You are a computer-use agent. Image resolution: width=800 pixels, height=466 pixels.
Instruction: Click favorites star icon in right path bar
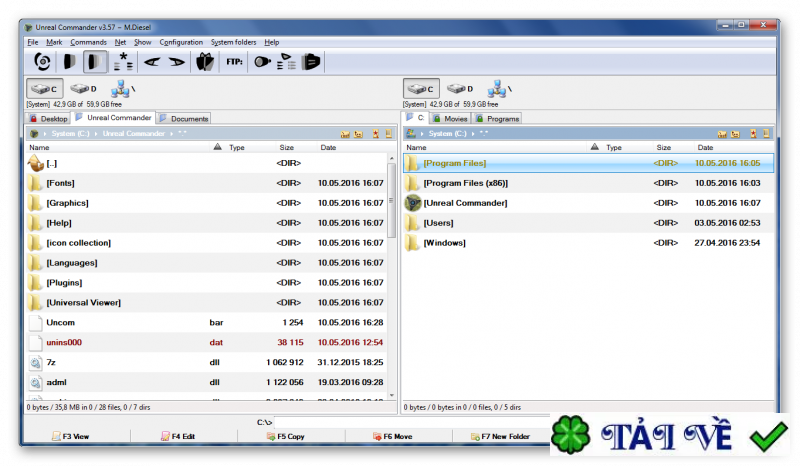click(753, 134)
